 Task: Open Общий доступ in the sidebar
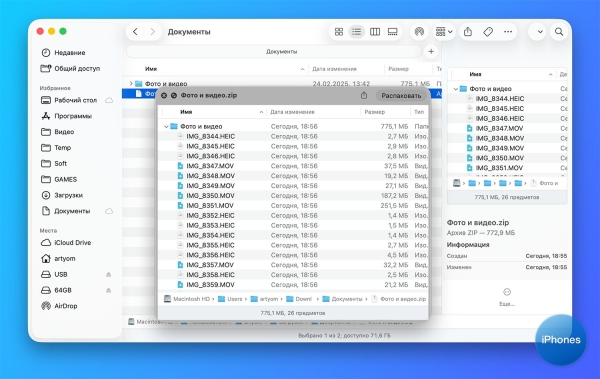77,69
